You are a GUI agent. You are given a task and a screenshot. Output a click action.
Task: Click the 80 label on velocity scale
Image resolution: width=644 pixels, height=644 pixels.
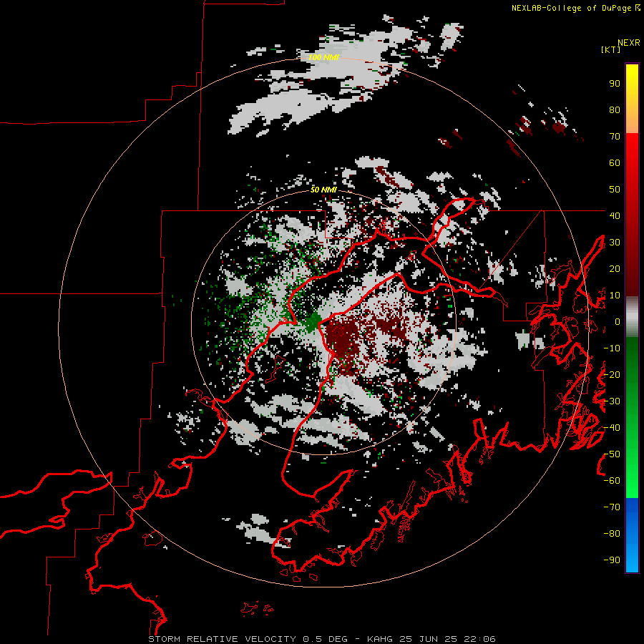coord(615,110)
